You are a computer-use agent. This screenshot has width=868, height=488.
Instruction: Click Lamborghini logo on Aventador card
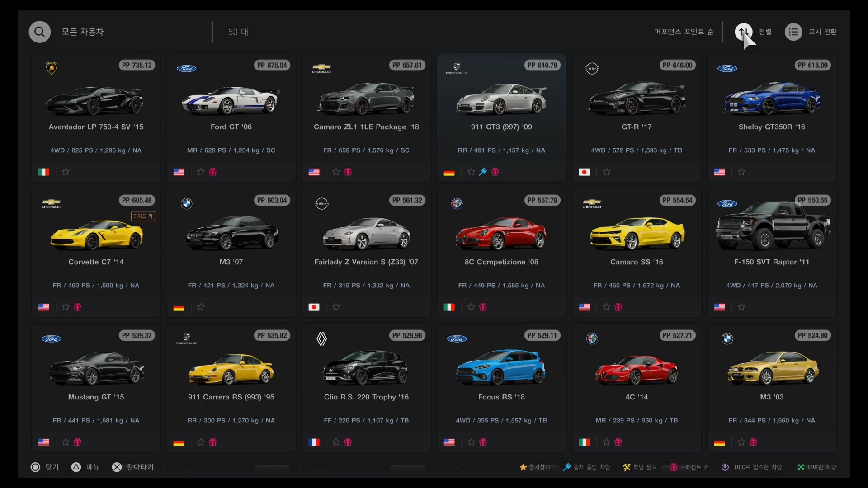pos(52,68)
